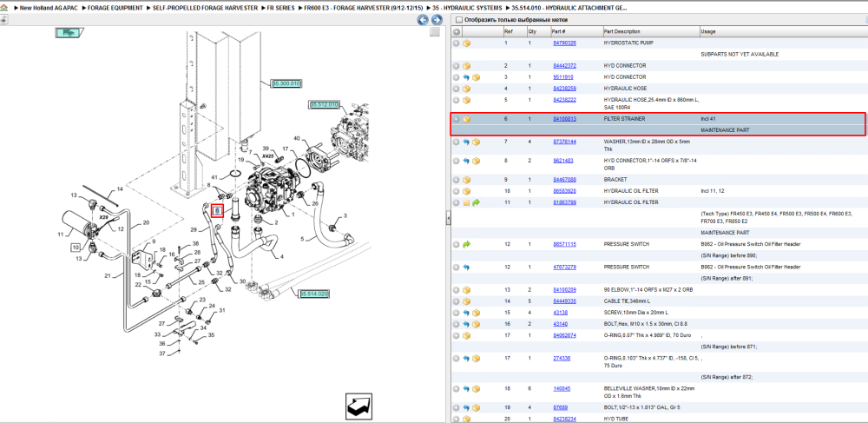Viewport: 868px width, 423px height.
Task: Toggle the round marker for BRACKET row
Action: pos(457,180)
